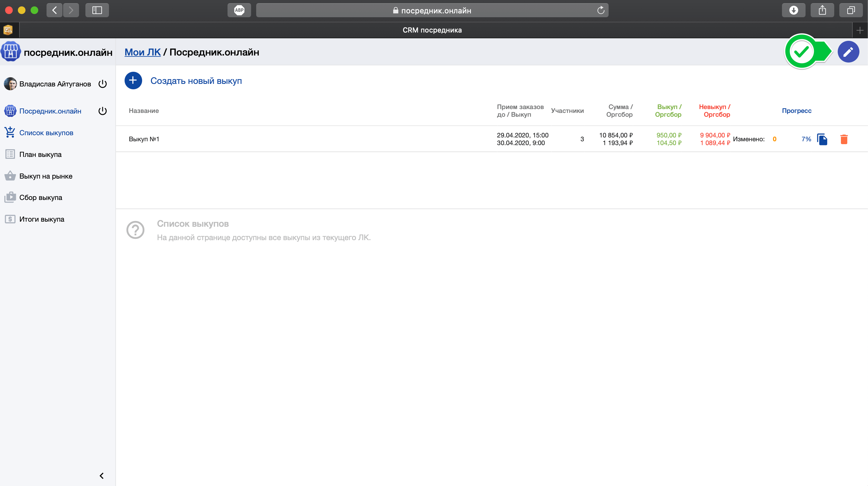Copy Выкуп №1 with duplicate icon
Screen dimensions: 868x486
(x=822, y=139)
